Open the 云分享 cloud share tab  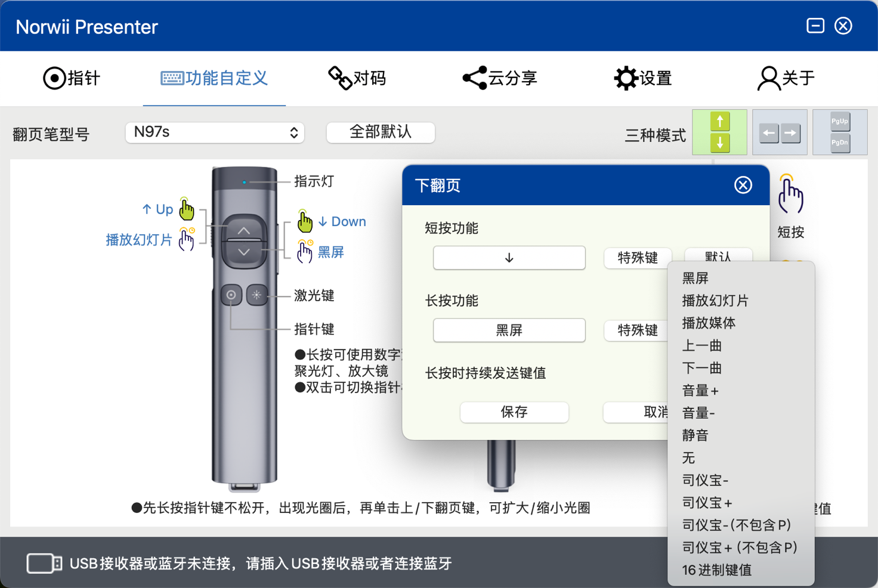[500, 78]
